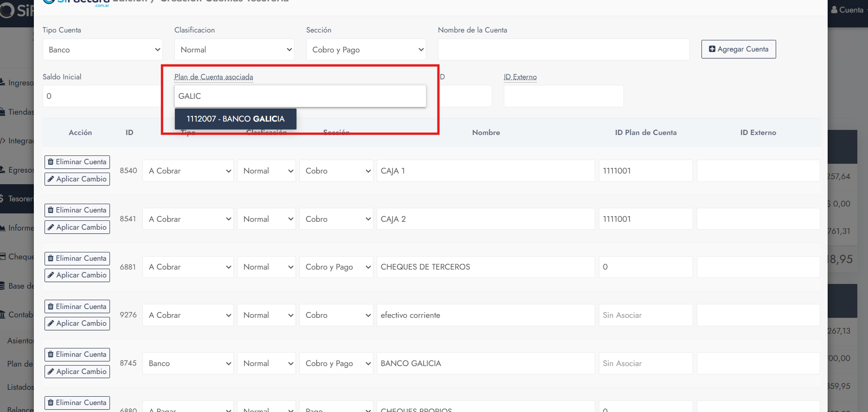Click trash icon for CAJA 1 row
The image size is (868, 412).
click(x=51, y=162)
